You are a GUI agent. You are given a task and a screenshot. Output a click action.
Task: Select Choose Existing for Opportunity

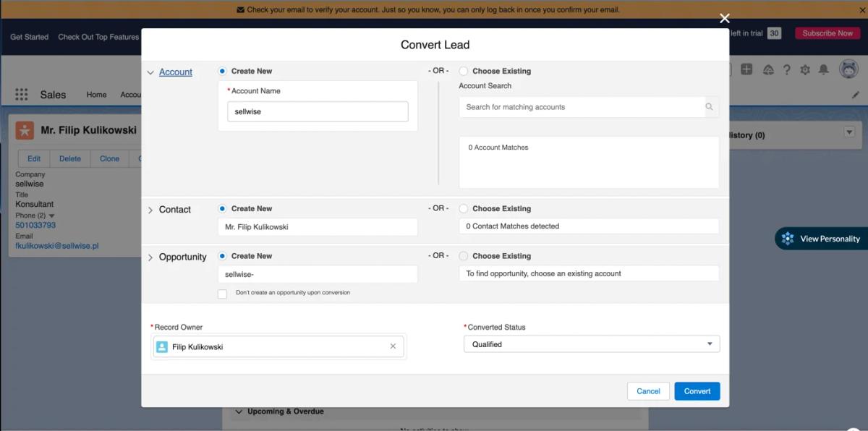coord(463,256)
